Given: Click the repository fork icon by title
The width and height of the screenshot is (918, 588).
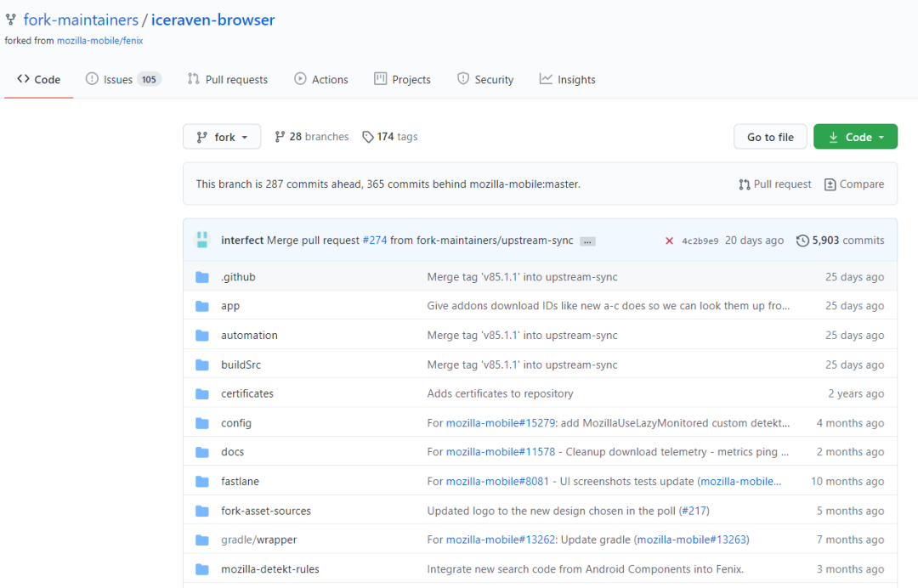Looking at the screenshot, I should tap(10, 20).
